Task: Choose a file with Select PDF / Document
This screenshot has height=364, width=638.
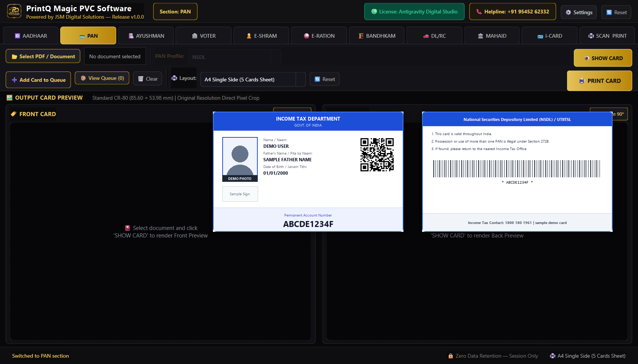Action: pyautogui.click(x=43, y=56)
